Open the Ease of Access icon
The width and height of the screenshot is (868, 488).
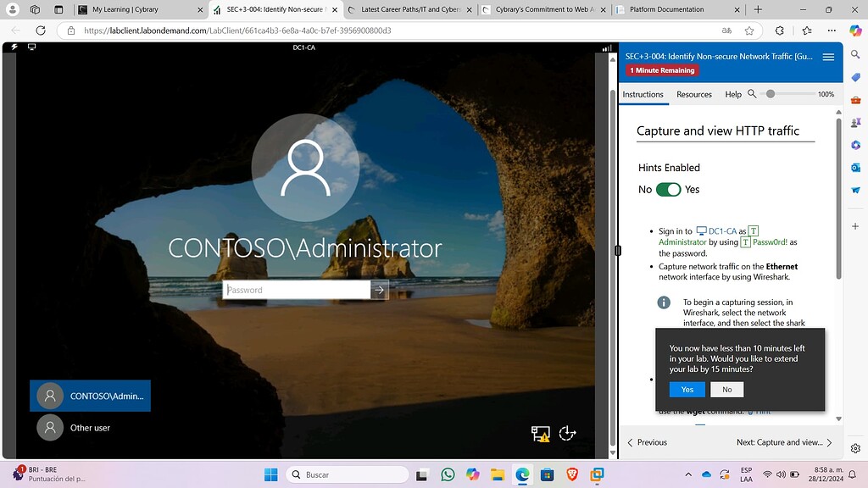[x=568, y=434]
